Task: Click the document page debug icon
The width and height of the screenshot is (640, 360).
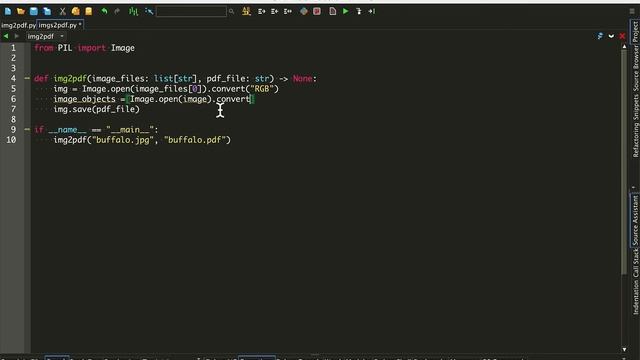Action: tap(333, 11)
